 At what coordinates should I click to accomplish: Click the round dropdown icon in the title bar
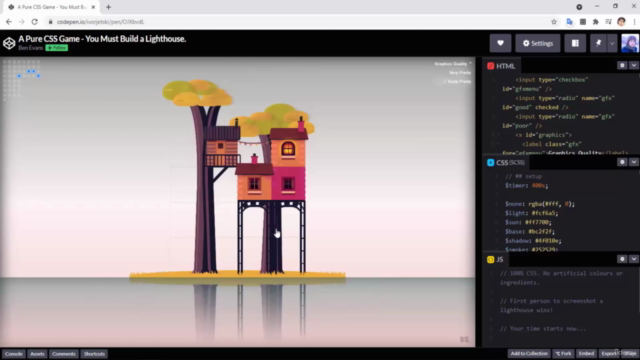579,7
